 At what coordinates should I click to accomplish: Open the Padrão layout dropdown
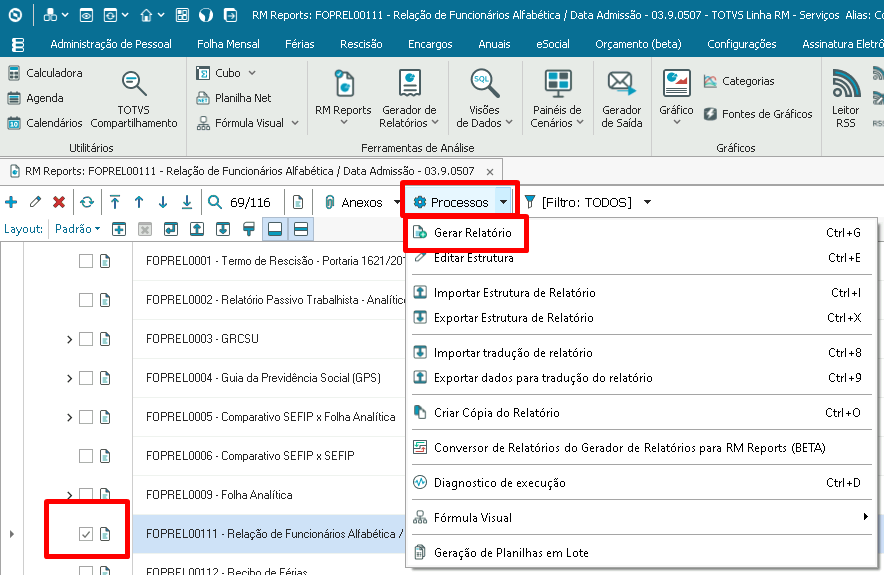pyautogui.click(x=78, y=229)
